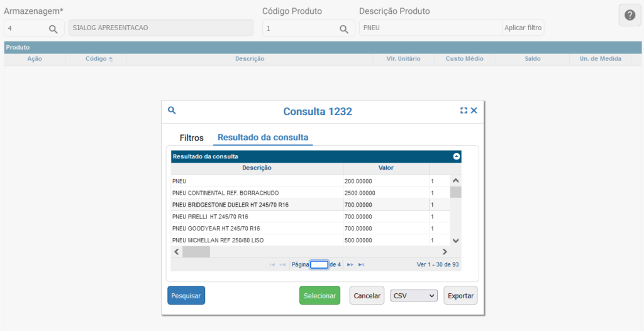Jump to the last results page
Viewport: 644px width, 331px height.
[361, 265]
